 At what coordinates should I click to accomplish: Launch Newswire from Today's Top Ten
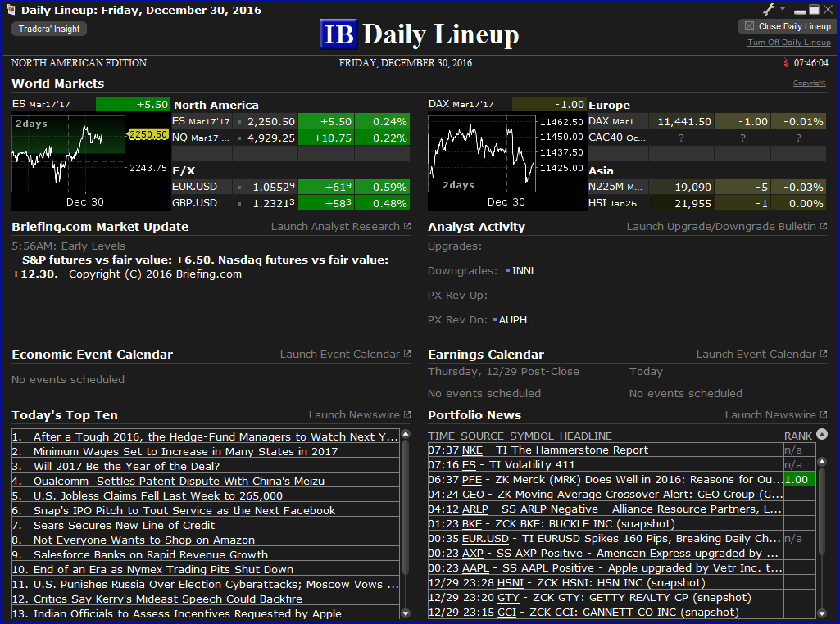point(354,414)
